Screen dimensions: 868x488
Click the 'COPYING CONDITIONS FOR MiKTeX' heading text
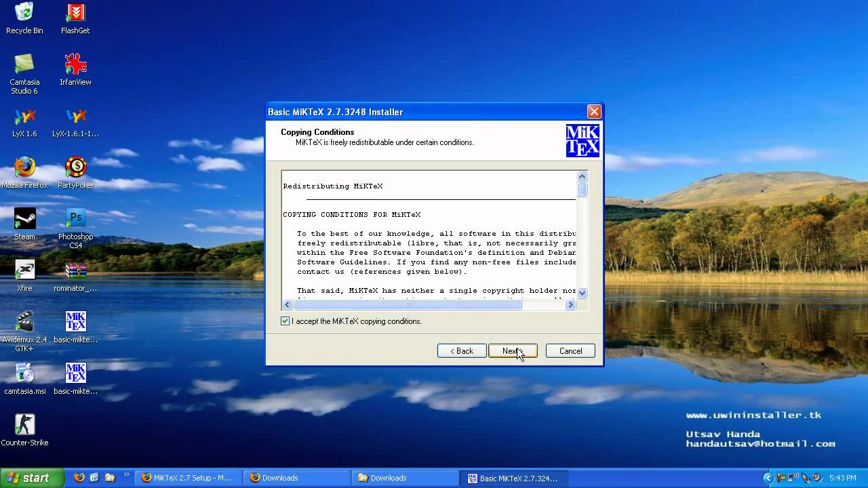[x=352, y=215]
